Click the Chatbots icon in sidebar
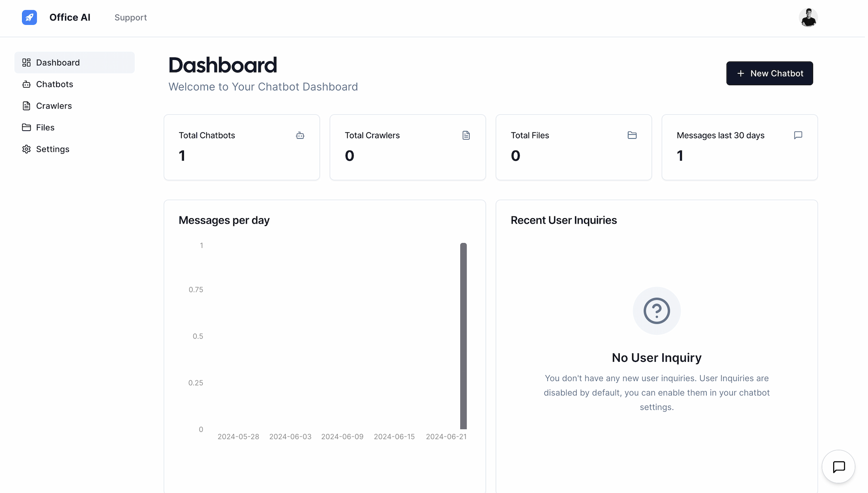Screen dimensions: 868x493 pyautogui.click(x=26, y=84)
